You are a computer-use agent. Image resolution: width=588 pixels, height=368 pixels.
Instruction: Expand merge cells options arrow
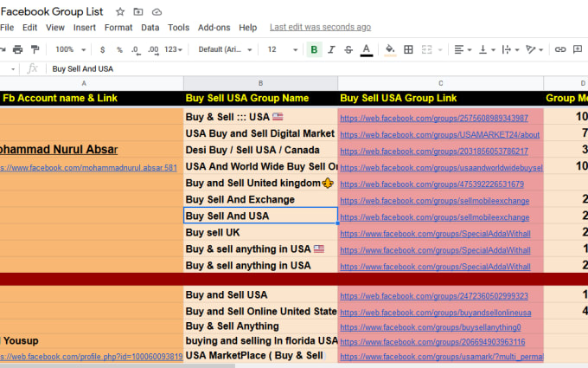[x=440, y=49]
